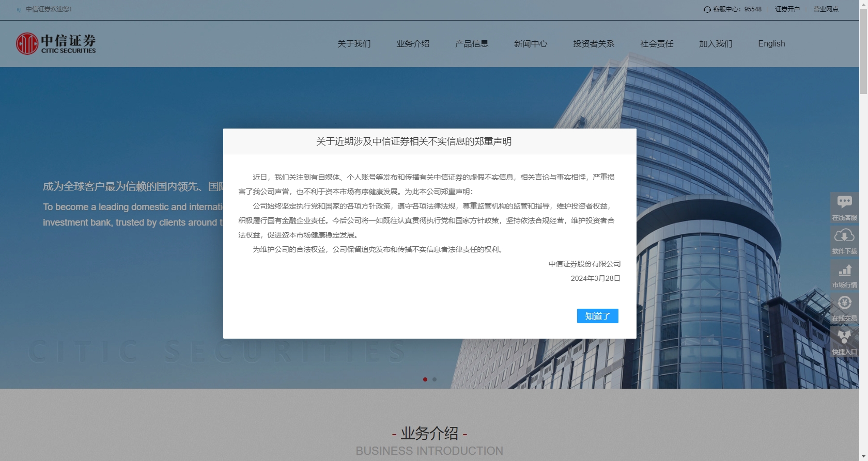Click the date 2024年3月28日
This screenshot has width=868, height=461.
[x=596, y=278]
